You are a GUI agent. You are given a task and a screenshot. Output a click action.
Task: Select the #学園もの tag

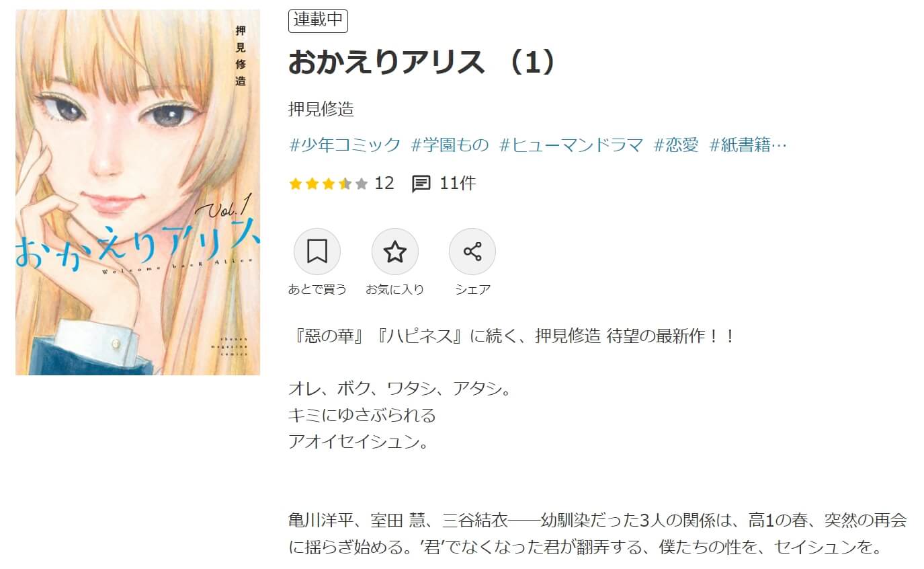pos(450,145)
